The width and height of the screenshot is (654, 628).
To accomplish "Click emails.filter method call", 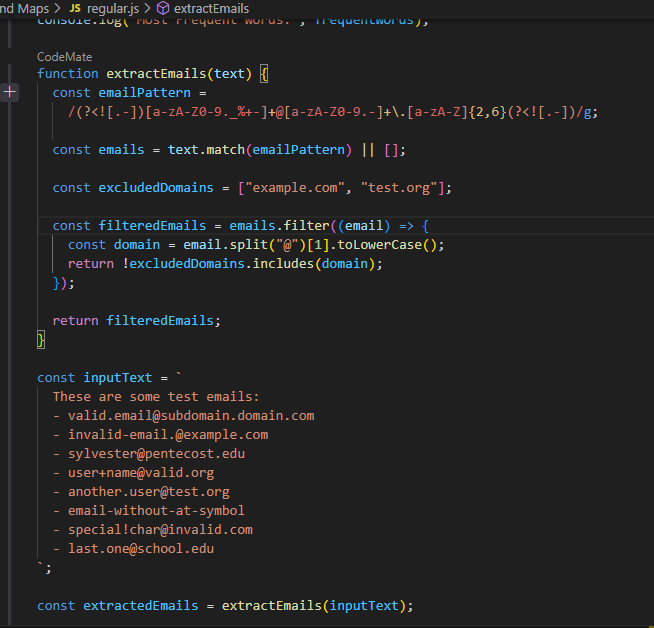I will point(279,226).
